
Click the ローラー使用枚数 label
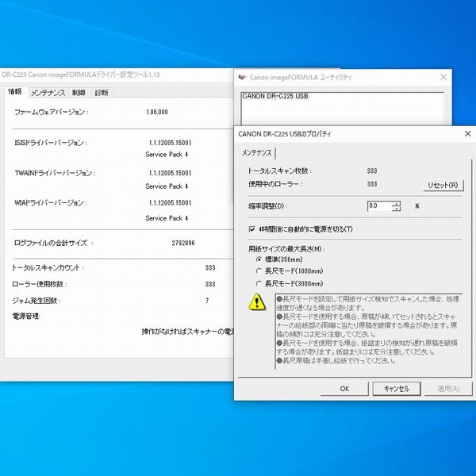point(40,284)
